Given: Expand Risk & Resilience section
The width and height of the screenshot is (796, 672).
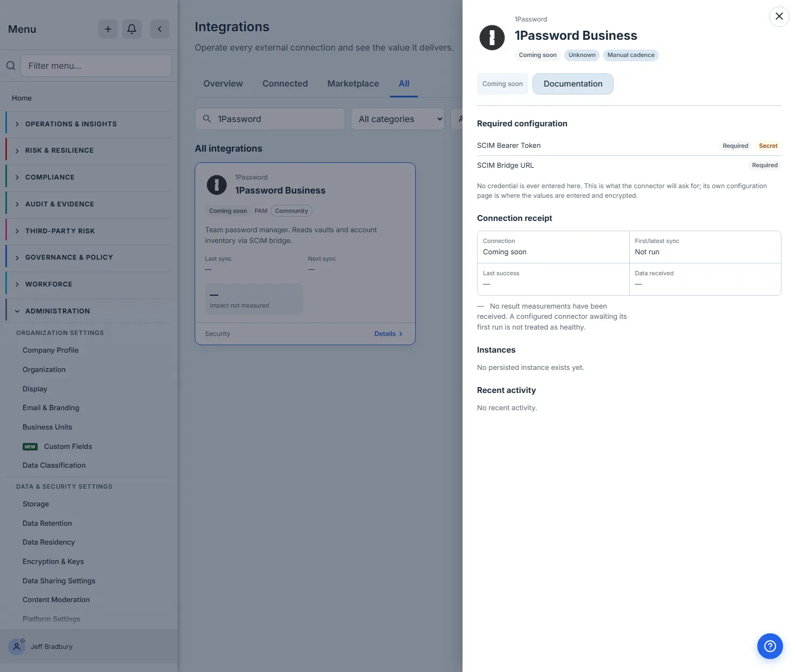Looking at the screenshot, I should pyautogui.click(x=89, y=151).
